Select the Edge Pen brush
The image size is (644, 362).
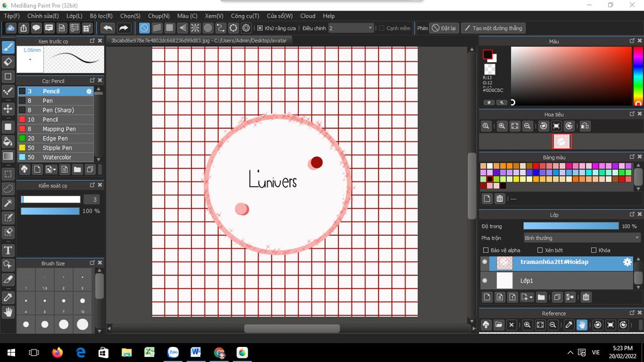56,138
